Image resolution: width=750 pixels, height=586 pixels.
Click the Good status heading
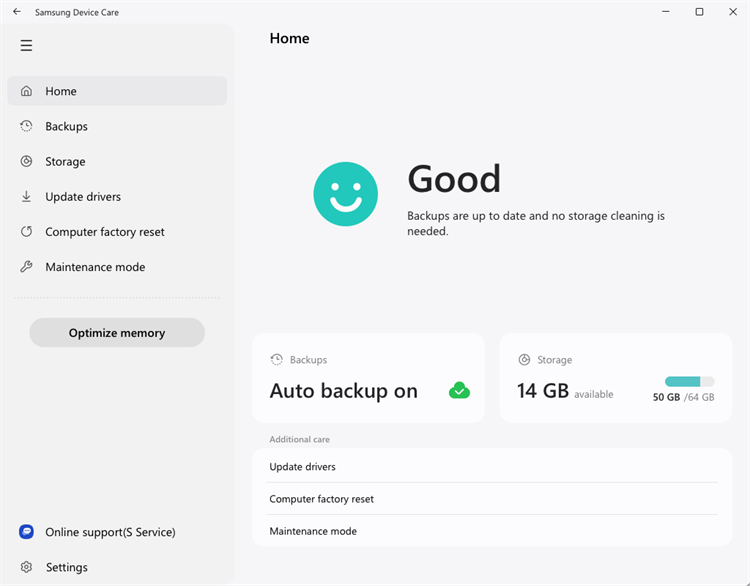click(x=454, y=179)
